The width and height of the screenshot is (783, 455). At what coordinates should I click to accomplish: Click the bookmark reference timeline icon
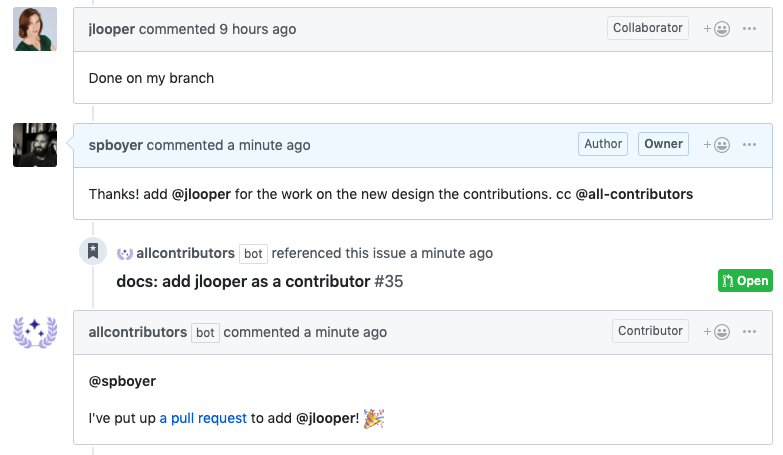pos(93,251)
